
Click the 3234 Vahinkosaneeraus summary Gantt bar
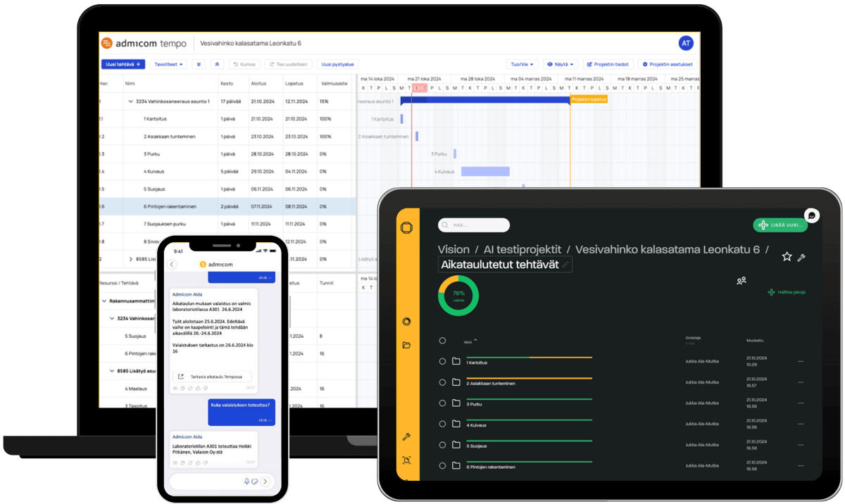point(485,101)
